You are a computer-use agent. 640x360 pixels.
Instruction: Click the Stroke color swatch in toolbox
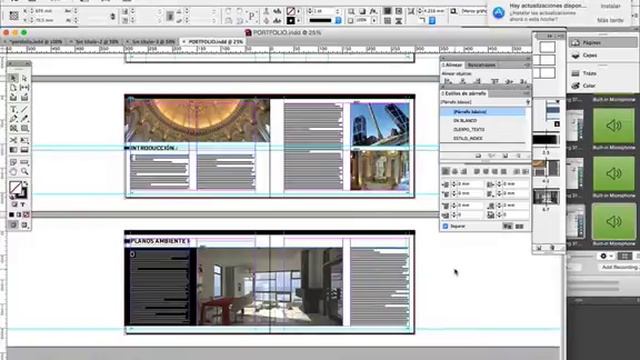tap(22, 194)
